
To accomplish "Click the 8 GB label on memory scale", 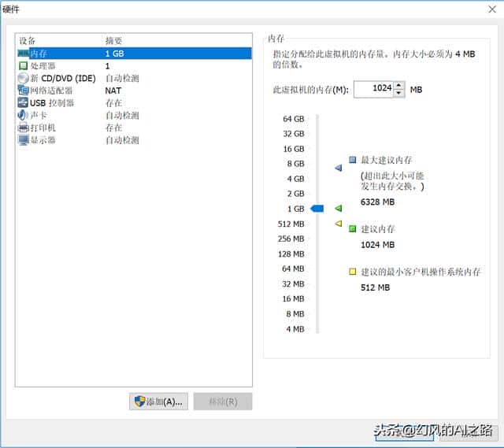I will point(296,164).
